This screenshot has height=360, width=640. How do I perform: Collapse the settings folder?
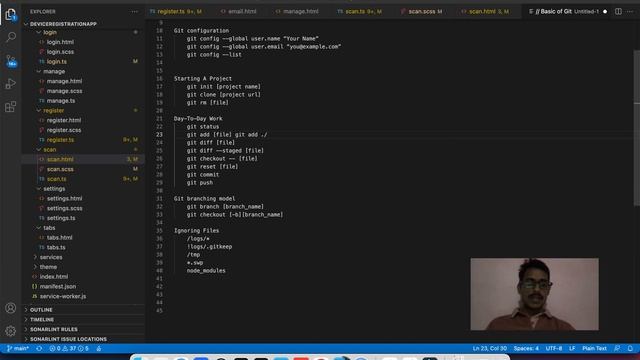point(54,189)
